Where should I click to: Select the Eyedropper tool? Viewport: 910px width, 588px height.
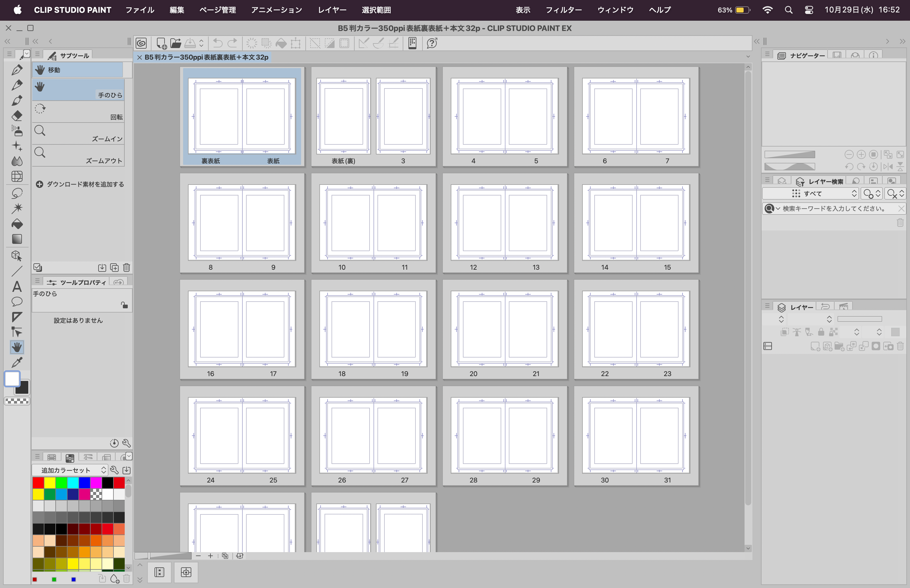(x=17, y=362)
